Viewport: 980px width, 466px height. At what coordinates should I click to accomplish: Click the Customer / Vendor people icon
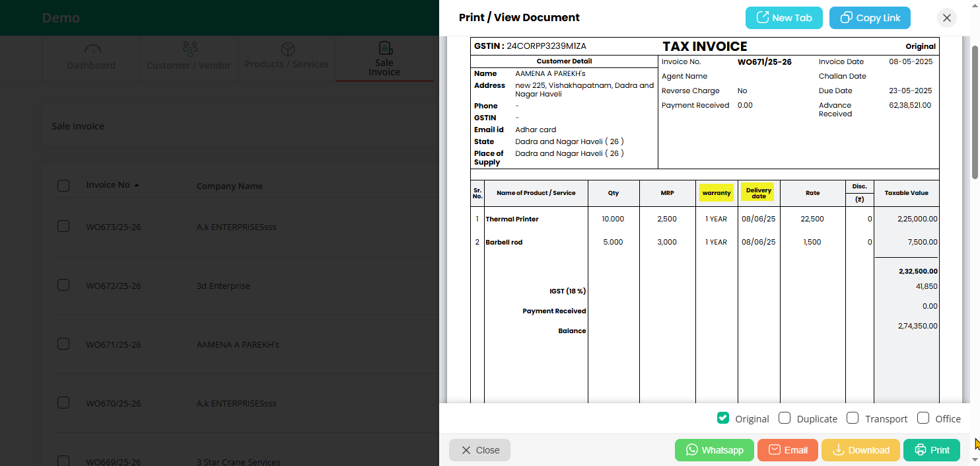190,49
